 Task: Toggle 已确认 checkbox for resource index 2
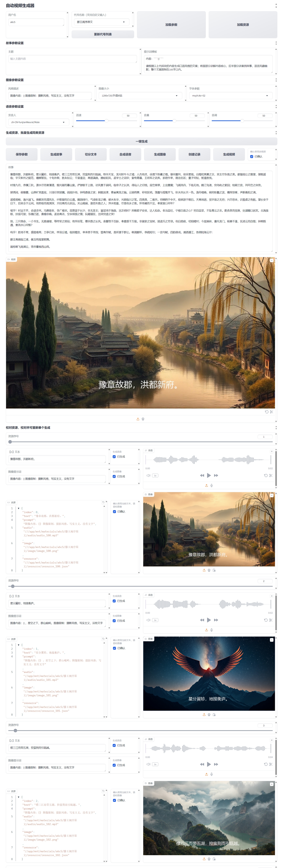pyautogui.click(x=114, y=800)
